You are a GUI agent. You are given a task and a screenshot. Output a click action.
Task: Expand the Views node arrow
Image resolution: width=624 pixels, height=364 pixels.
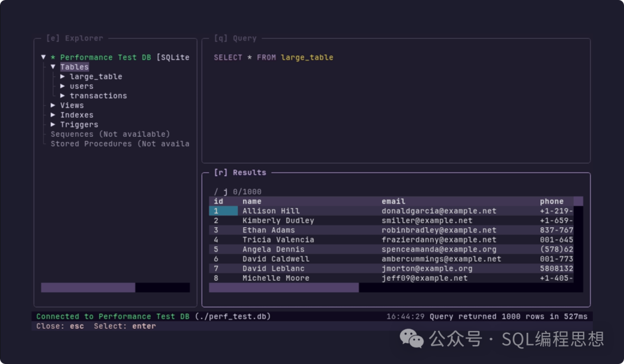(53, 105)
